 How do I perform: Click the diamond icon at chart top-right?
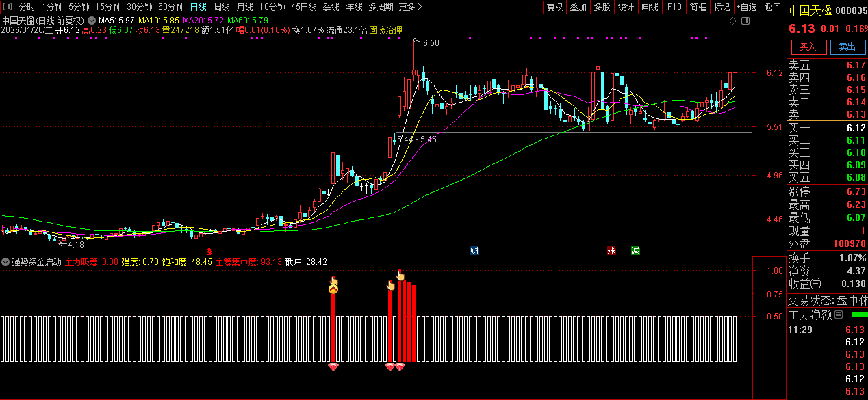pos(733,21)
